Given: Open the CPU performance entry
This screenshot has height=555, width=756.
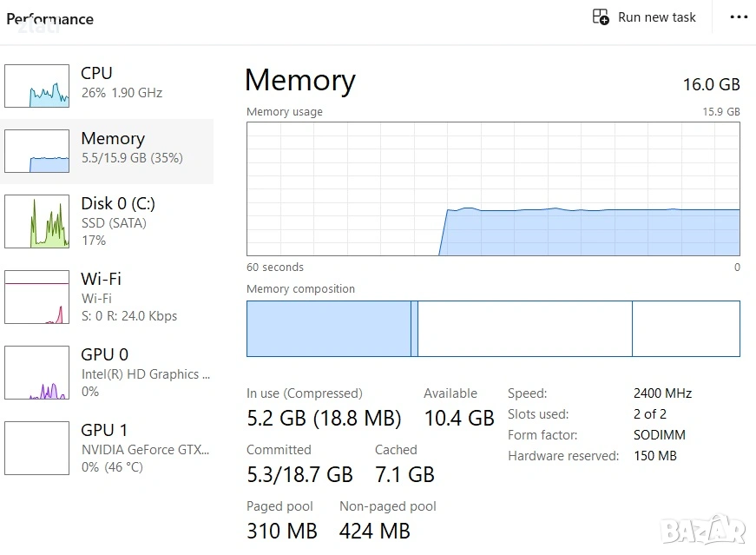Looking at the screenshot, I should (x=121, y=83).
